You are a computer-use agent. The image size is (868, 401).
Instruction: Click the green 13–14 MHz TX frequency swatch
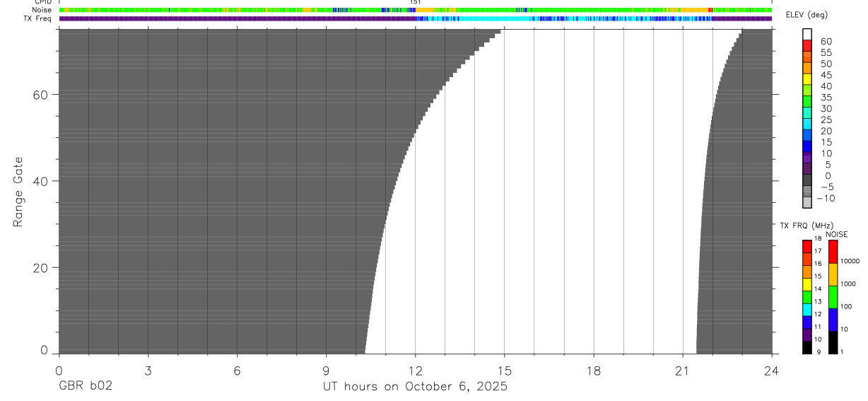[x=807, y=296]
